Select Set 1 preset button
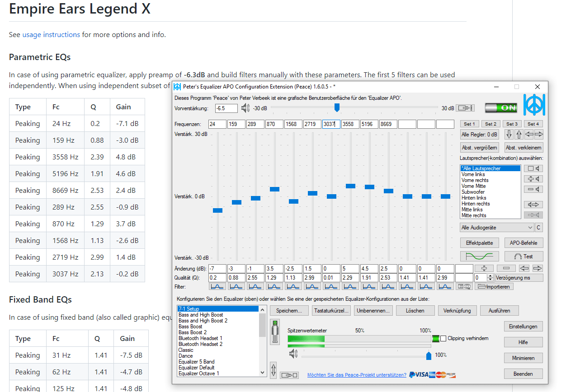The image size is (566, 392). tap(470, 124)
